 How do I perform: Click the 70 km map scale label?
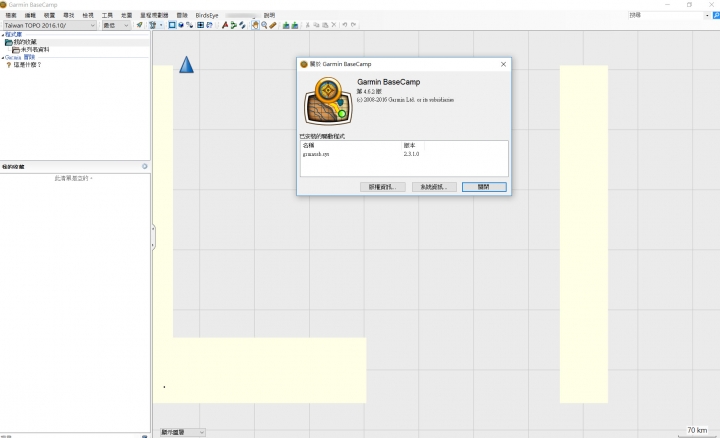coord(697,430)
